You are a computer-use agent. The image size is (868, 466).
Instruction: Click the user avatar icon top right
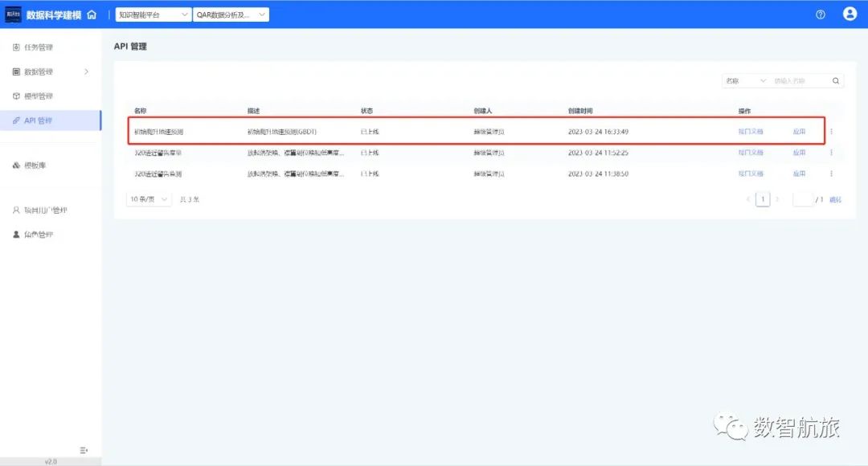[x=850, y=14]
